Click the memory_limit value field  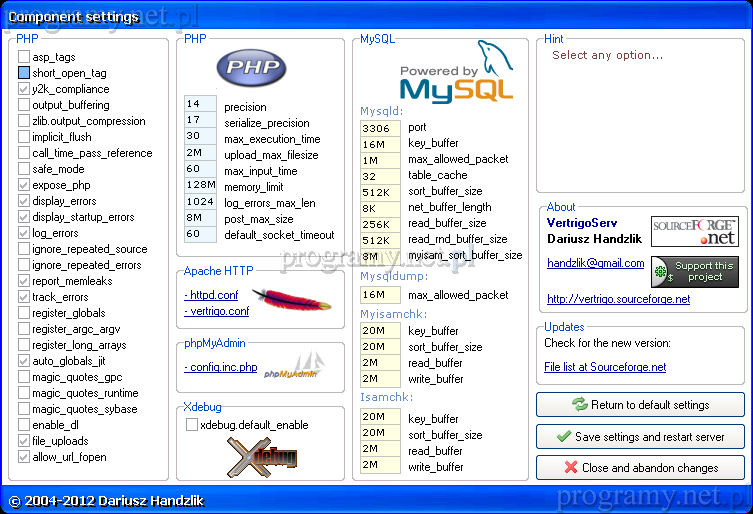[x=200, y=185]
